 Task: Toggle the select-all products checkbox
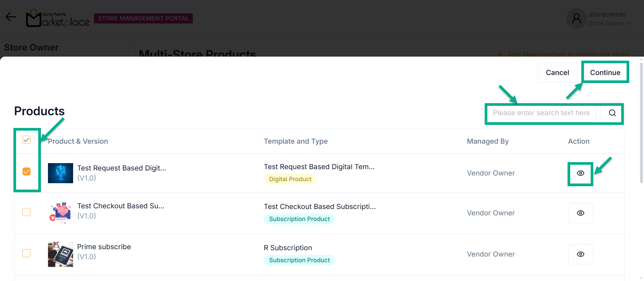point(26,140)
